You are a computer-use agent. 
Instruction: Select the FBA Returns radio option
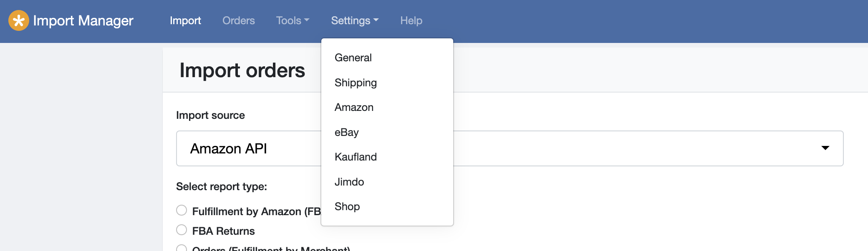pos(182,230)
